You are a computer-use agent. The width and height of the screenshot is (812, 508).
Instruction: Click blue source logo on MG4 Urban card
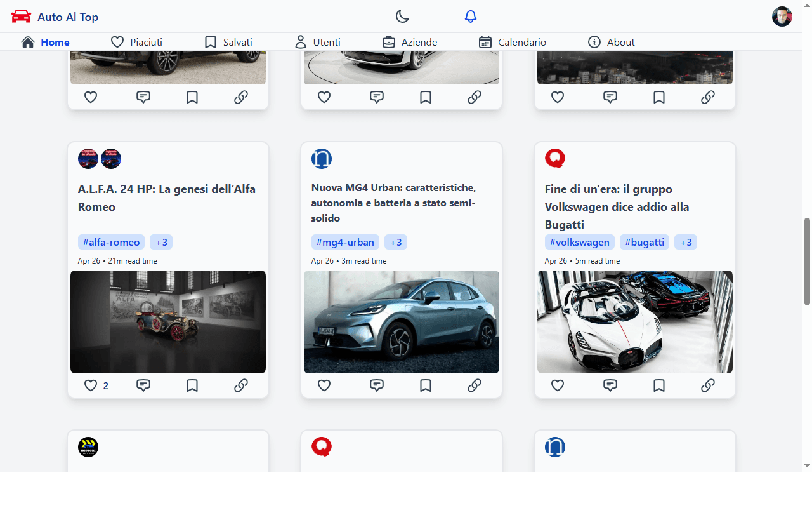322,159
